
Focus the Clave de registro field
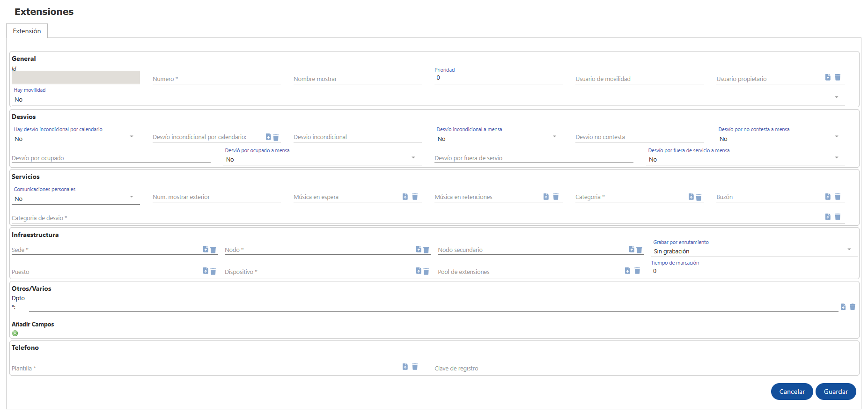pyautogui.click(x=640, y=368)
